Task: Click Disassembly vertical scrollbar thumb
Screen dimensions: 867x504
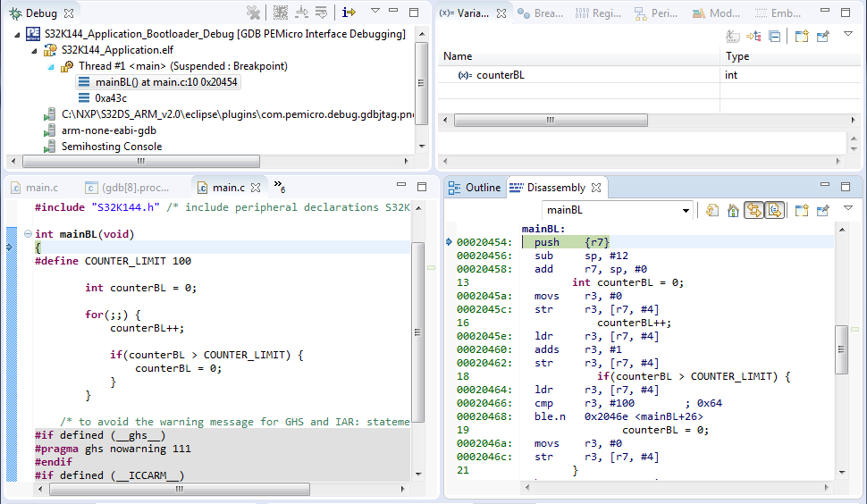Action: coord(842,349)
